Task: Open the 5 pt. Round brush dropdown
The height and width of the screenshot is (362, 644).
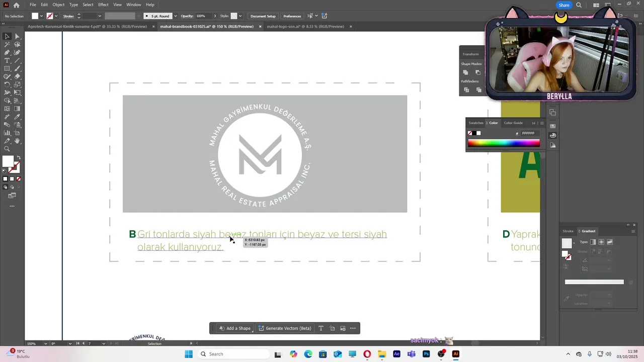Action: coord(175,16)
